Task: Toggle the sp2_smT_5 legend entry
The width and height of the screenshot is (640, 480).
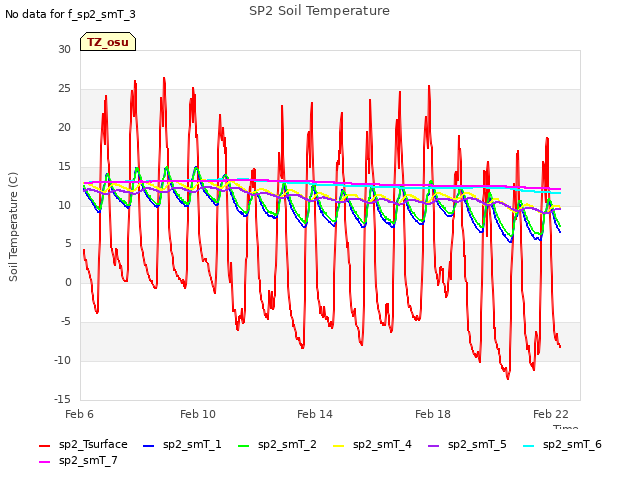Action: coord(467,444)
